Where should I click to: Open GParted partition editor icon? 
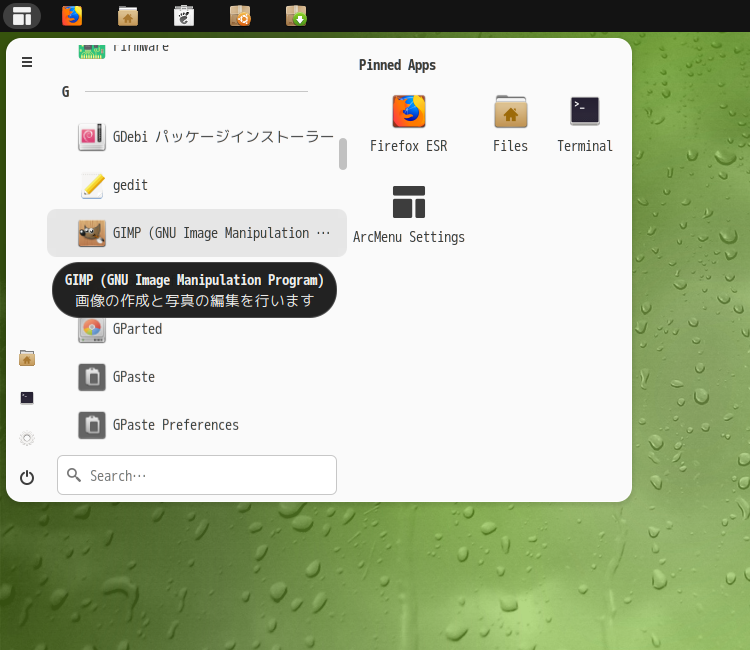click(92, 329)
